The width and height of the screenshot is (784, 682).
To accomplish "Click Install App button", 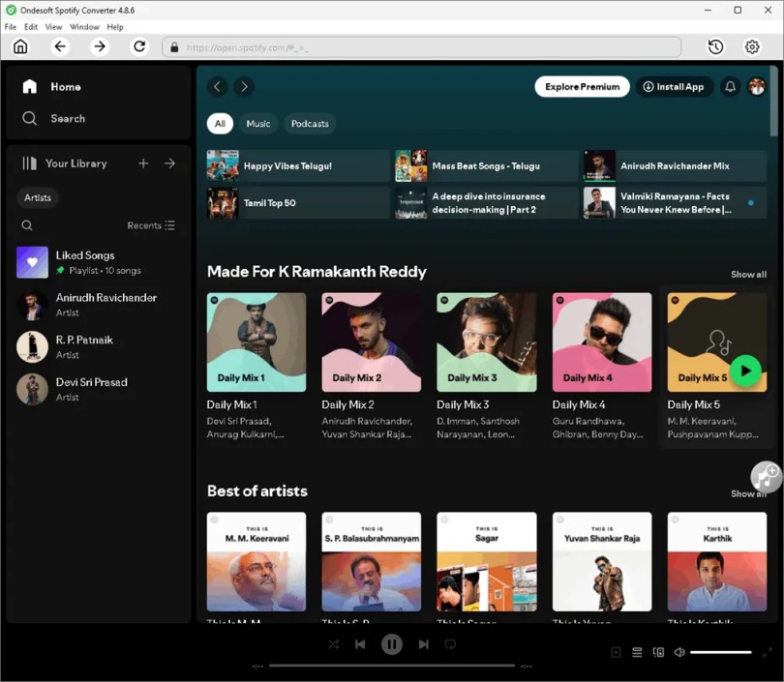I will pos(674,87).
